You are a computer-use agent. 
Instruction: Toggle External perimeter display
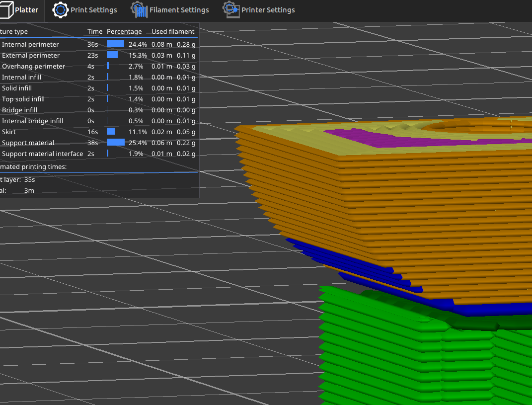(x=31, y=55)
